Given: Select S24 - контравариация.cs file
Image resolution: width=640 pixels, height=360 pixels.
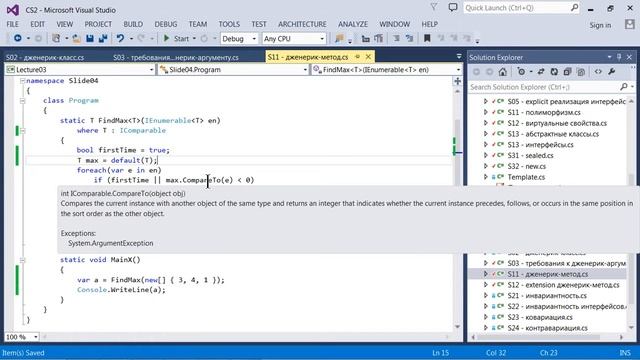Looking at the screenshot, I should (547, 328).
